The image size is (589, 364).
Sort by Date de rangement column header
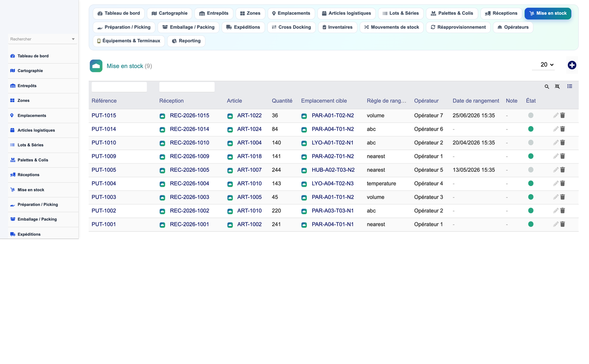click(x=476, y=101)
